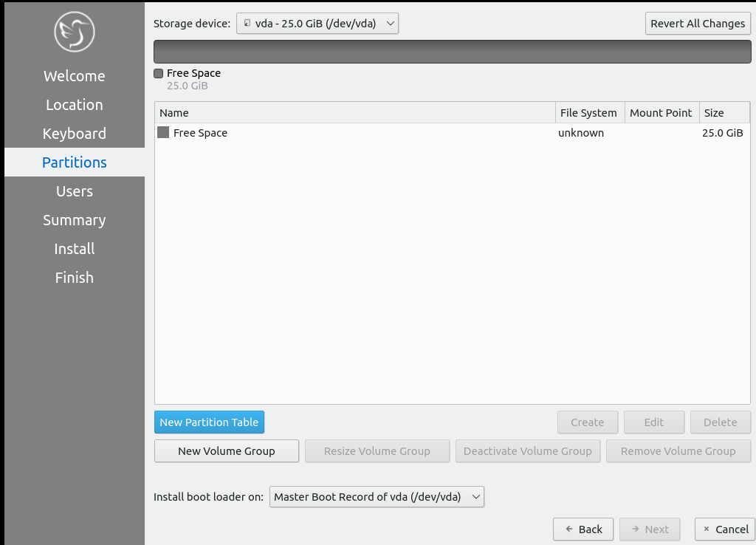Open the Storage device dropdown
This screenshot has width=756, height=545.
(317, 24)
